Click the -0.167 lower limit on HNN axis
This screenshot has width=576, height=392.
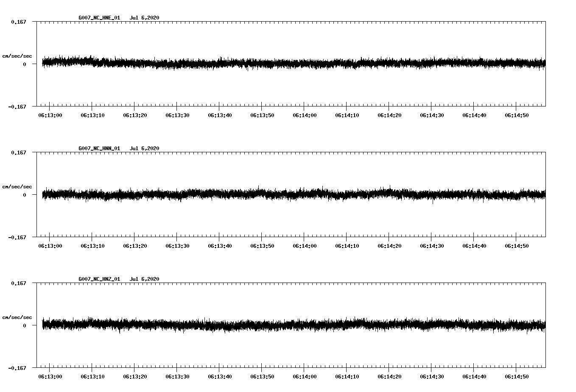coord(17,238)
